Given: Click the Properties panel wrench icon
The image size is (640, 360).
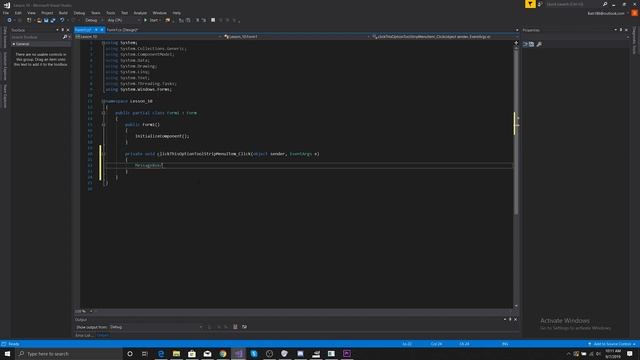Looking at the screenshot, I should pos(539,44).
